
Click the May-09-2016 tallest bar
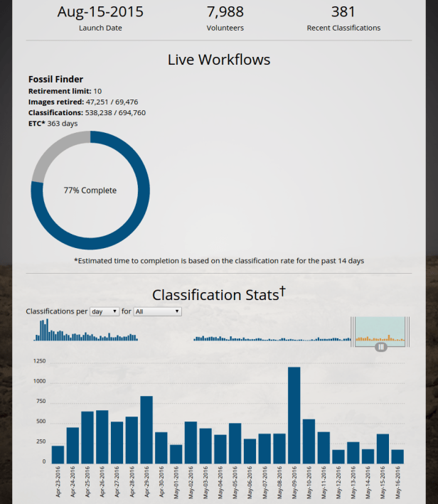coord(294,416)
